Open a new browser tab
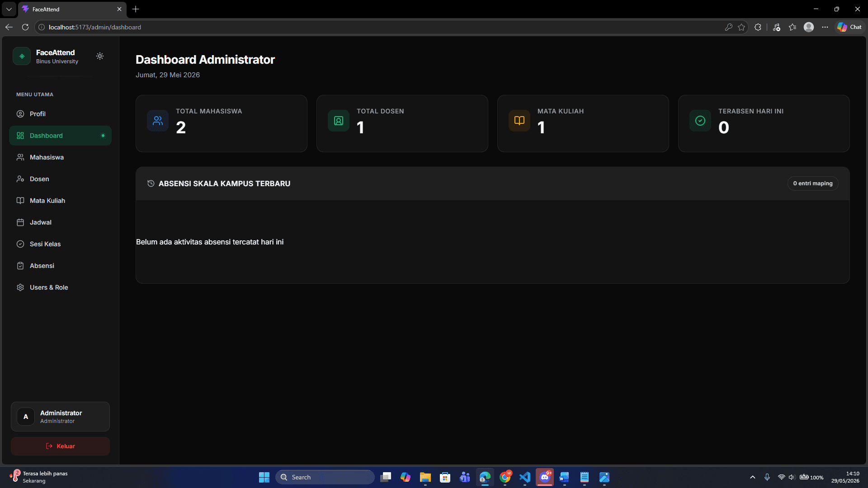This screenshot has width=868, height=488. [x=136, y=9]
